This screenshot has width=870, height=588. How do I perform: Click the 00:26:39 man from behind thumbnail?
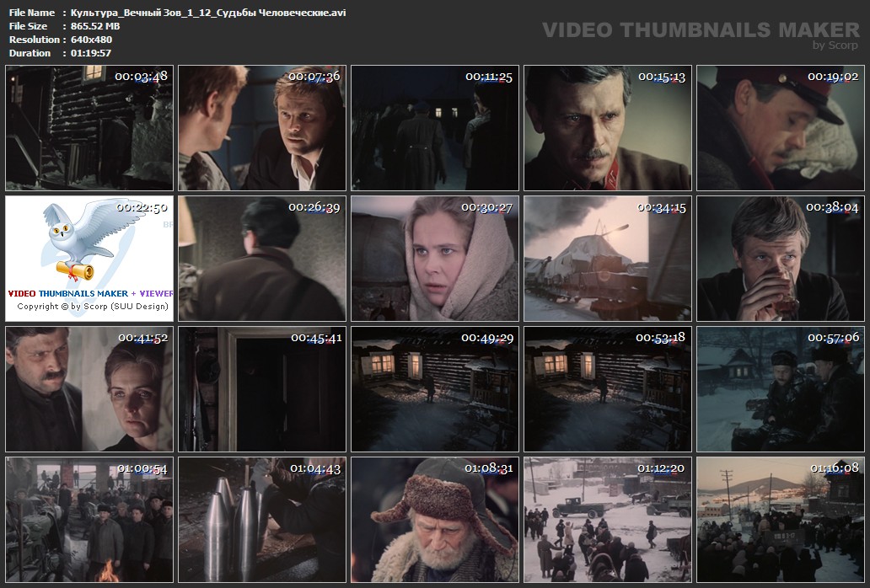[x=261, y=258]
